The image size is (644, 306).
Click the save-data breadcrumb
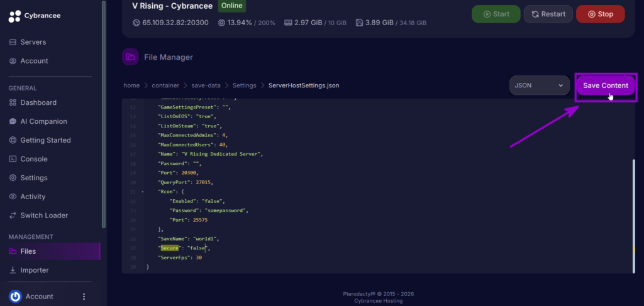point(206,85)
